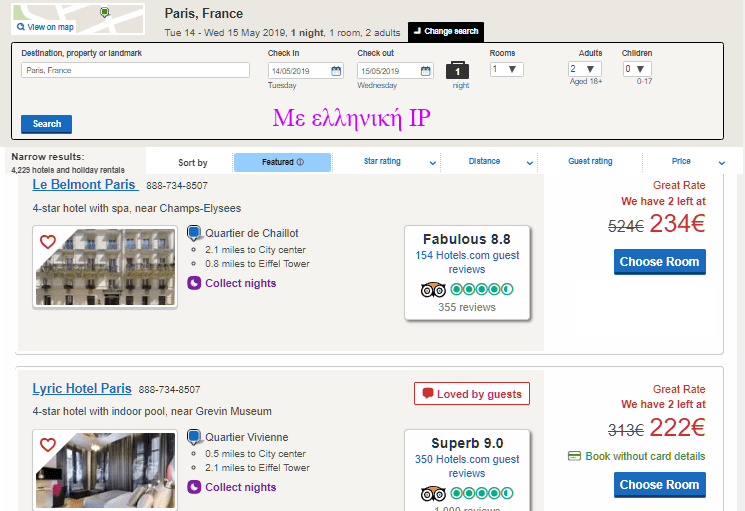Click the card icon beside Book without card details

tap(574, 456)
